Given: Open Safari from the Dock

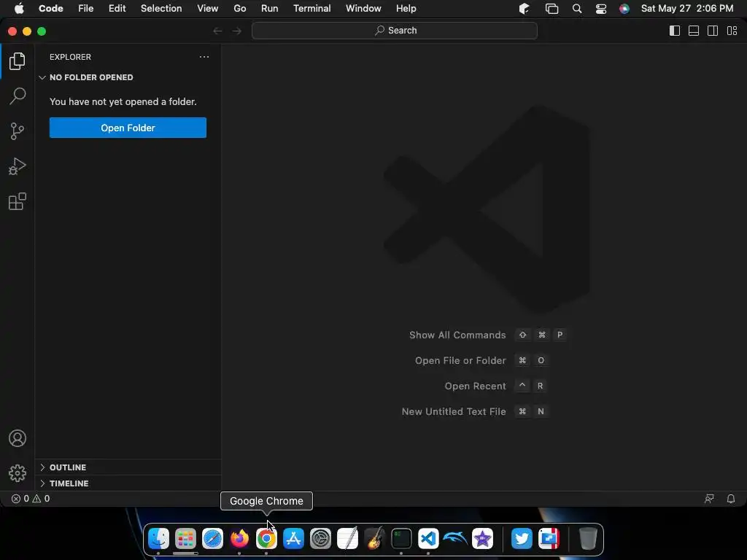Looking at the screenshot, I should (212, 539).
